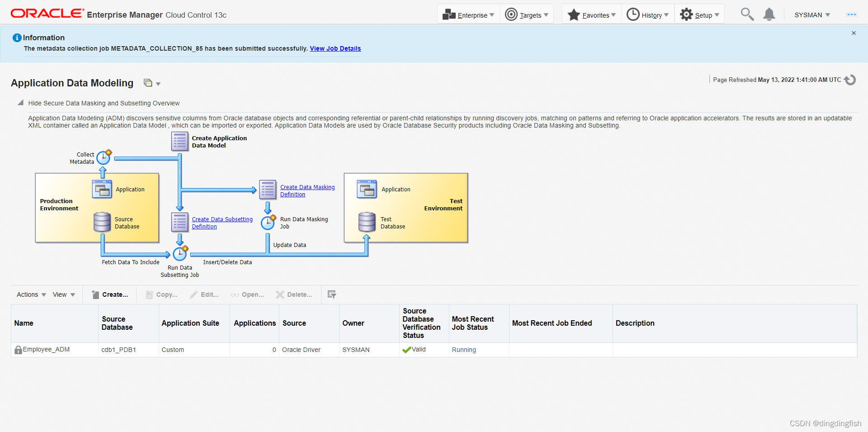Click the Open... toolbar button
The image size is (868, 432).
coord(247,294)
